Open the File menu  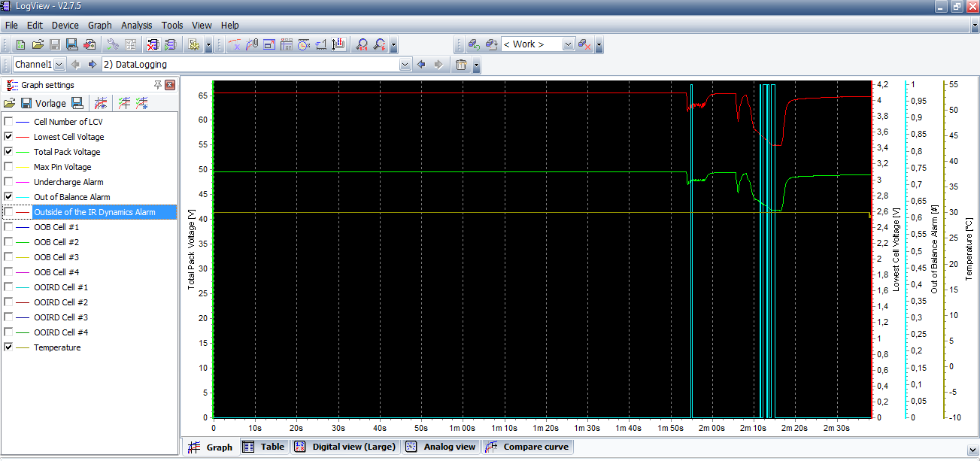click(11, 25)
